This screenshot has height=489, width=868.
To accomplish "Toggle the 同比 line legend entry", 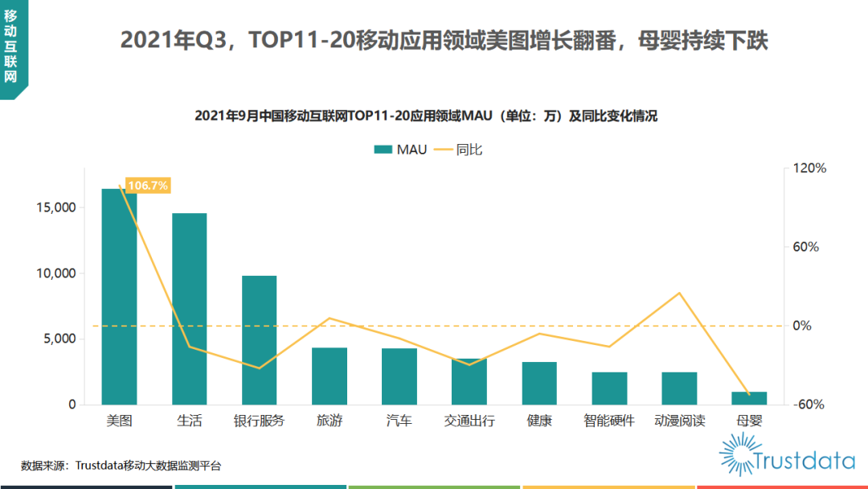I will click(x=458, y=149).
